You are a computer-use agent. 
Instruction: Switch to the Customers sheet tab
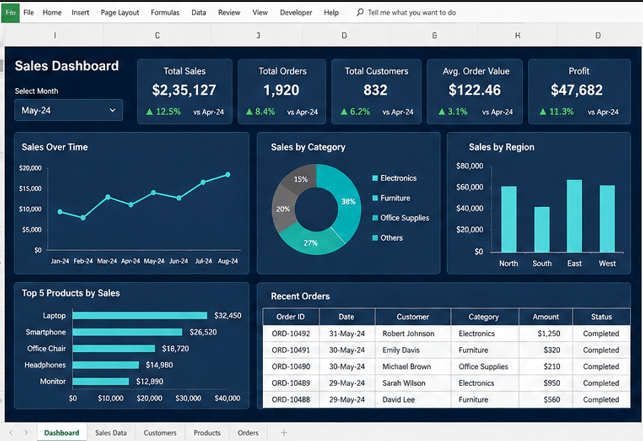[x=160, y=433]
